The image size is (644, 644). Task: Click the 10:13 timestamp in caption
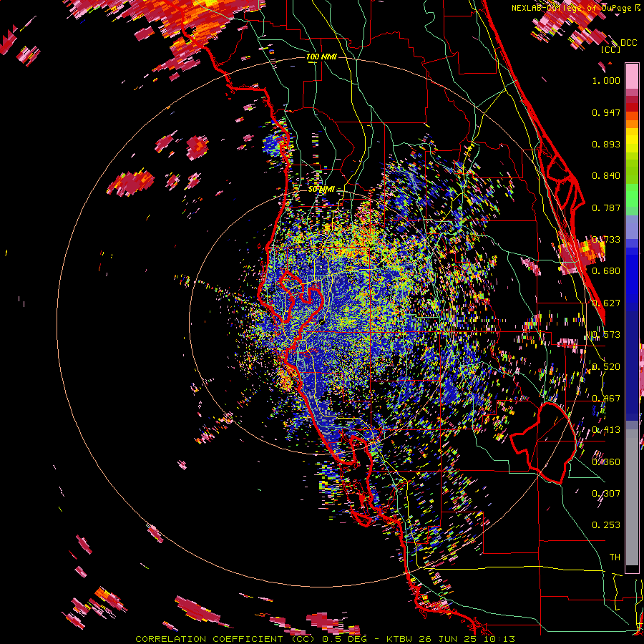click(x=499, y=639)
